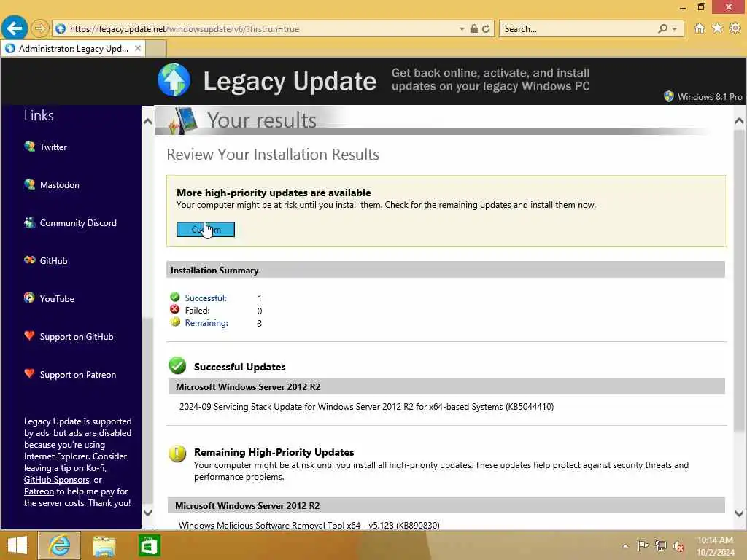Click the Custom button for remaining updates
This screenshot has height=560, width=747.
pos(205,230)
